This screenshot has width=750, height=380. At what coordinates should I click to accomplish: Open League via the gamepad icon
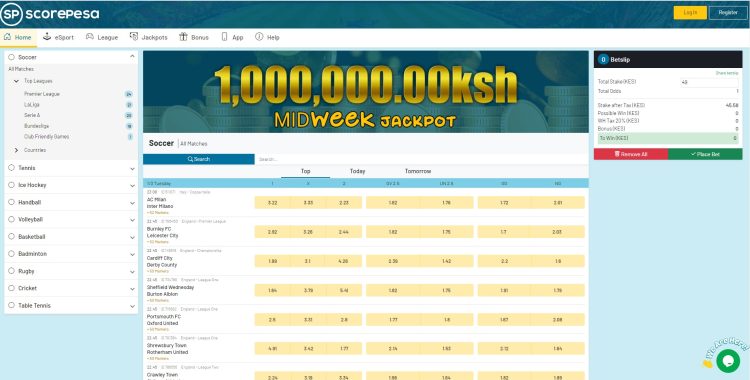[x=89, y=37]
